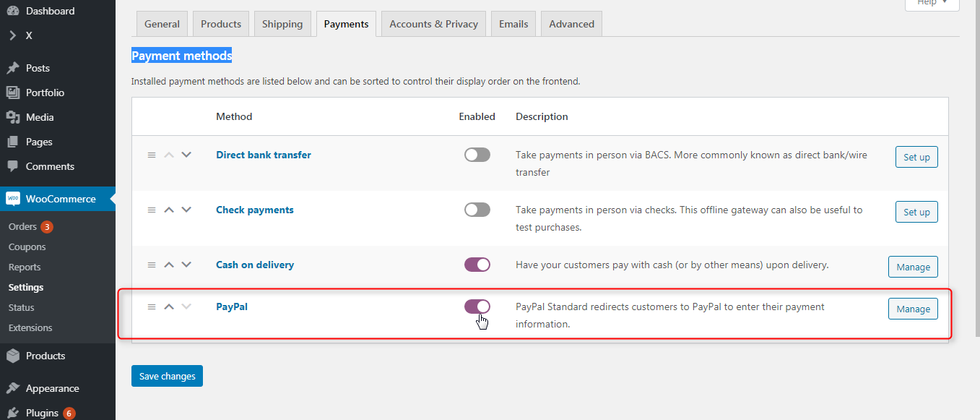Disable the PayPal toggle
This screenshot has width=980, height=420.
477,307
